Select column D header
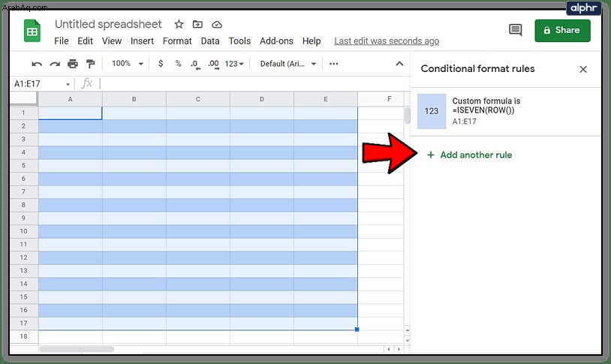This screenshot has height=364, width=611. pyautogui.click(x=262, y=99)
